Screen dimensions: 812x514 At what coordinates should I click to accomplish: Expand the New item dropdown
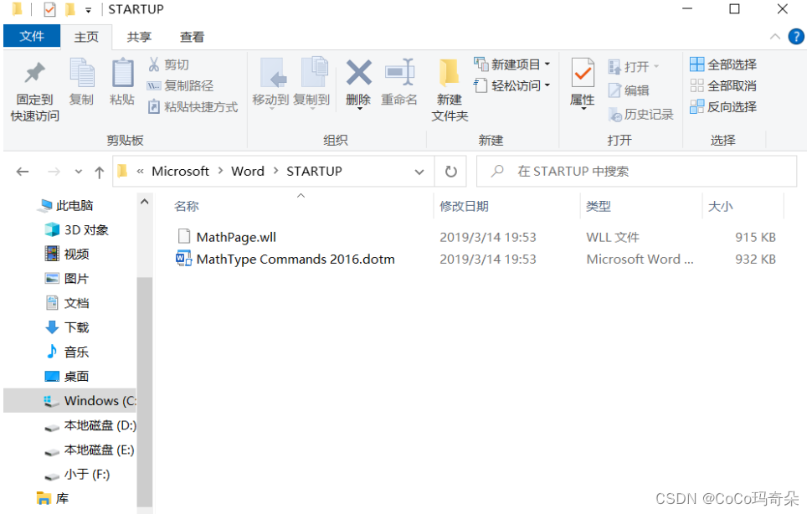coord(547,64)
